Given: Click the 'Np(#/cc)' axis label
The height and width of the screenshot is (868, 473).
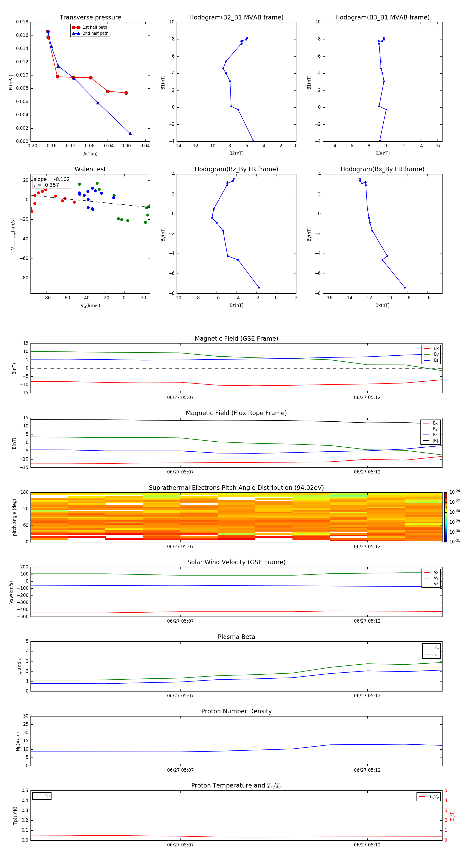Looking at the screenshot, I should pyautogui.click(x=18, y=741).
